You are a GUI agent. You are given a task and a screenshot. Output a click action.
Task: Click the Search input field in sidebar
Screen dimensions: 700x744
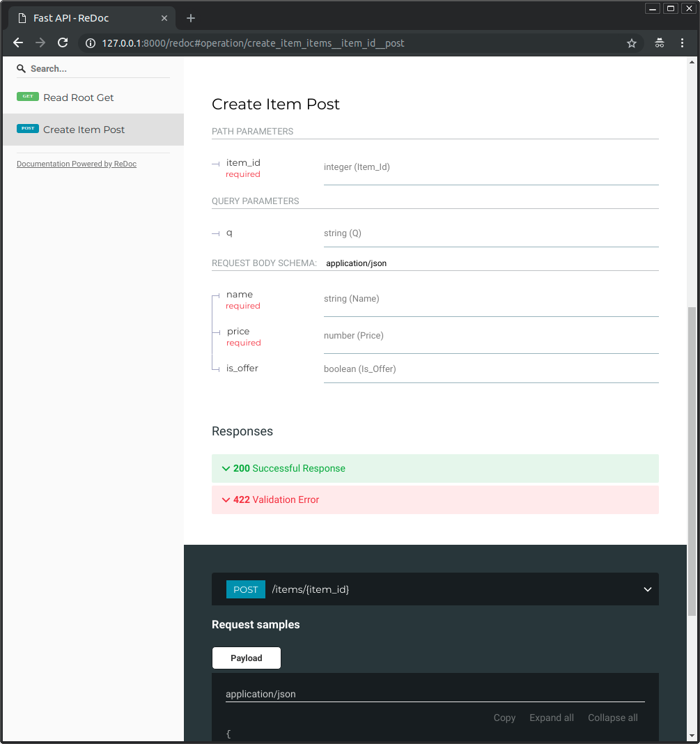point(98,69)
